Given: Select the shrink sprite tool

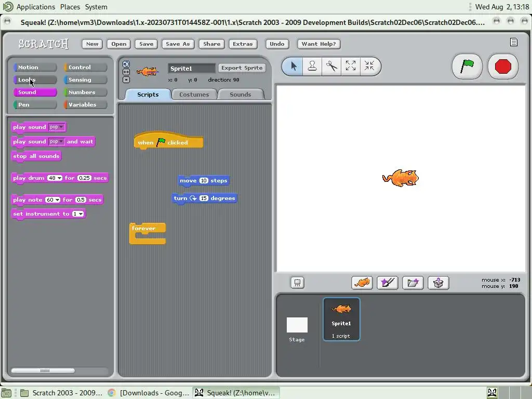Looking at the screenshot, I should pos(369,66).
